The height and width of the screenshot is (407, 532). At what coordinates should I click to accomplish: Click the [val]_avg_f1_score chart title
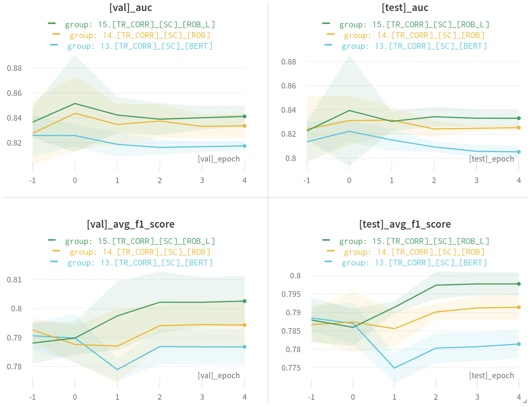131,224
